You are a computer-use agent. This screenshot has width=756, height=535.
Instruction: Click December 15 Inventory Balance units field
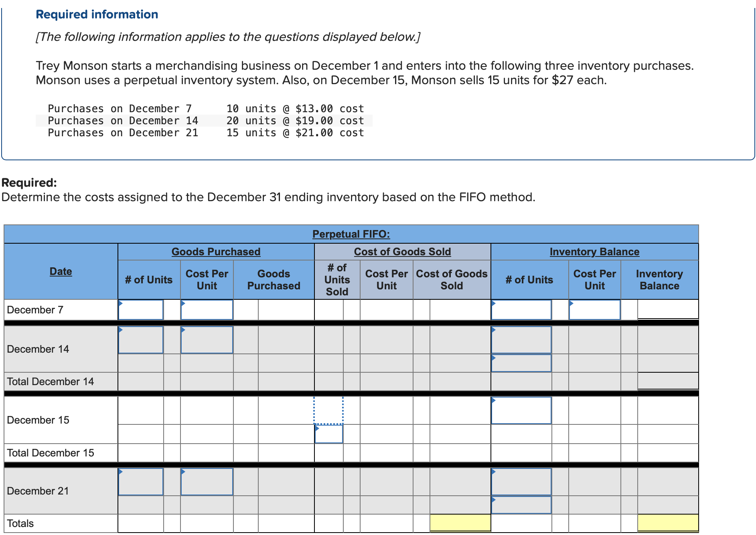pos(521,410)
